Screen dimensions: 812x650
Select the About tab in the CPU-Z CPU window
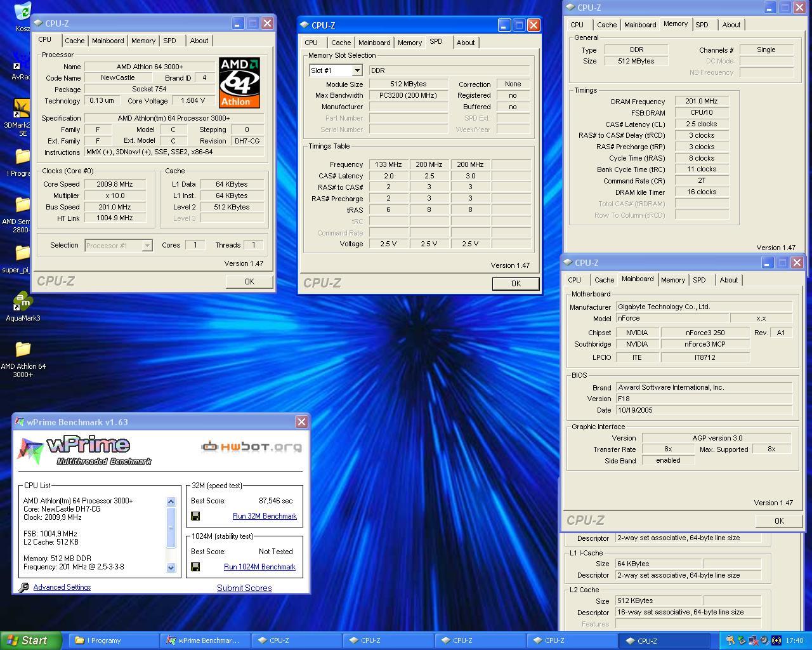click(x=199, y=41)
